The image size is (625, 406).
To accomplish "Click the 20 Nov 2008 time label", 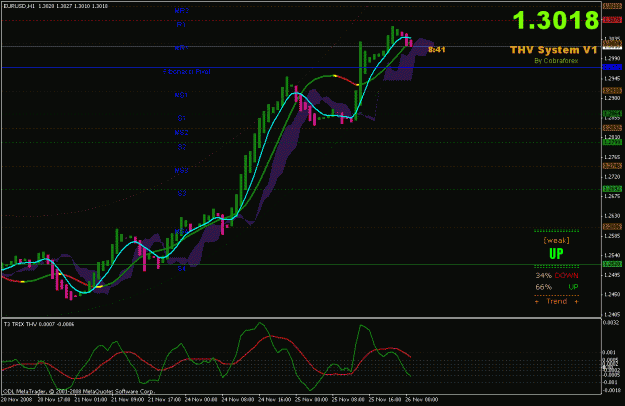I will pos(14,400).
